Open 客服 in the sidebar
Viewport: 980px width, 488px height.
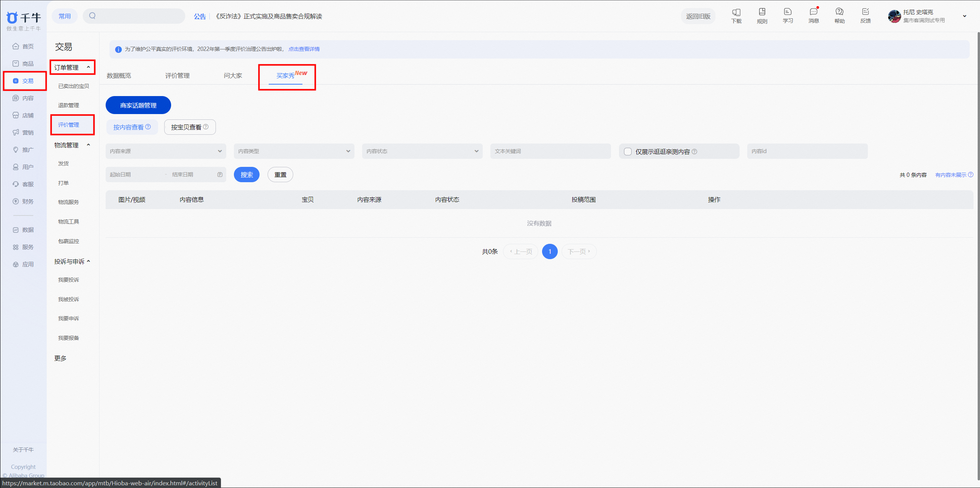click(x=23, y=184)
